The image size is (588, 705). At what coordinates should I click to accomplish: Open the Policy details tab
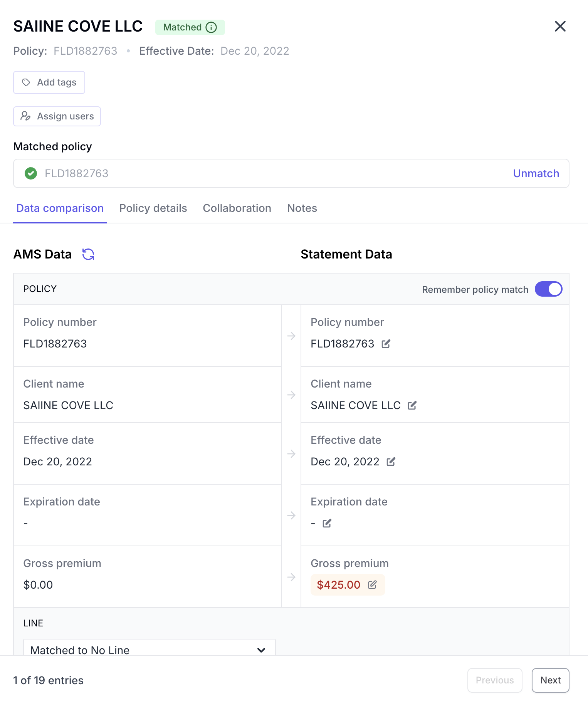[x=153, y=208]
